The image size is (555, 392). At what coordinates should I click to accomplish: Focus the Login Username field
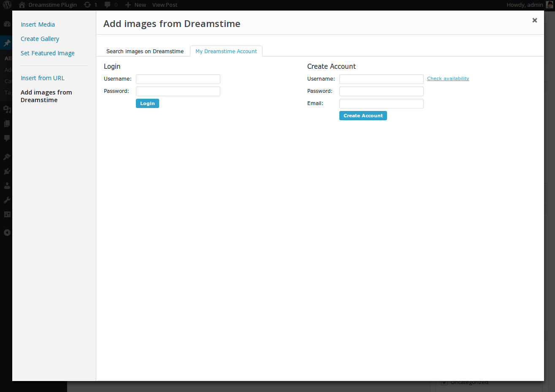178,79
